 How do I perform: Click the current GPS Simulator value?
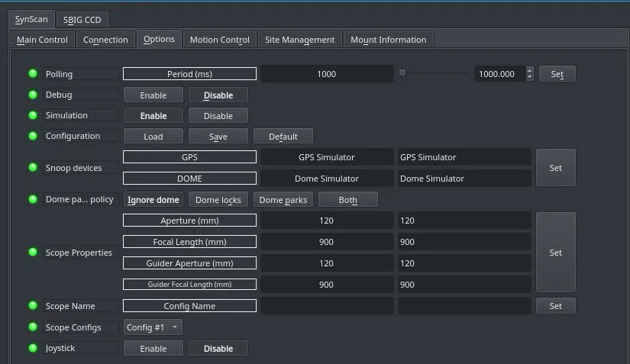tap(327, 157)
